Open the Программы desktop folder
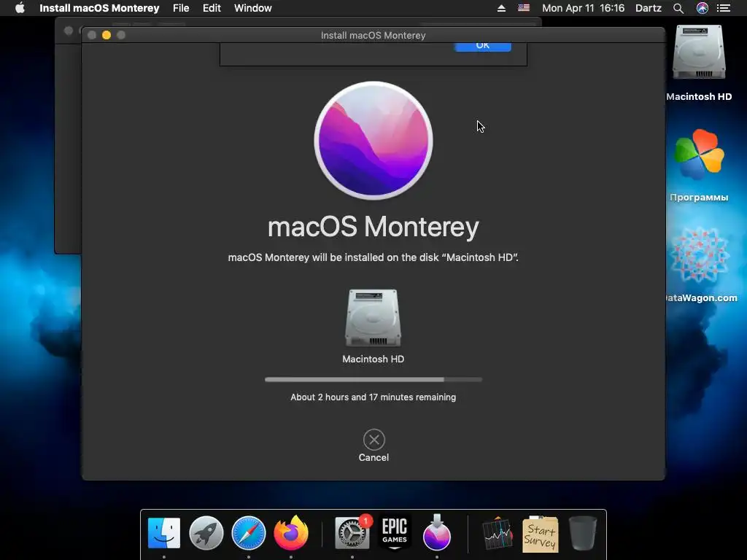747x560 pixels. click(x=699, y=155)
